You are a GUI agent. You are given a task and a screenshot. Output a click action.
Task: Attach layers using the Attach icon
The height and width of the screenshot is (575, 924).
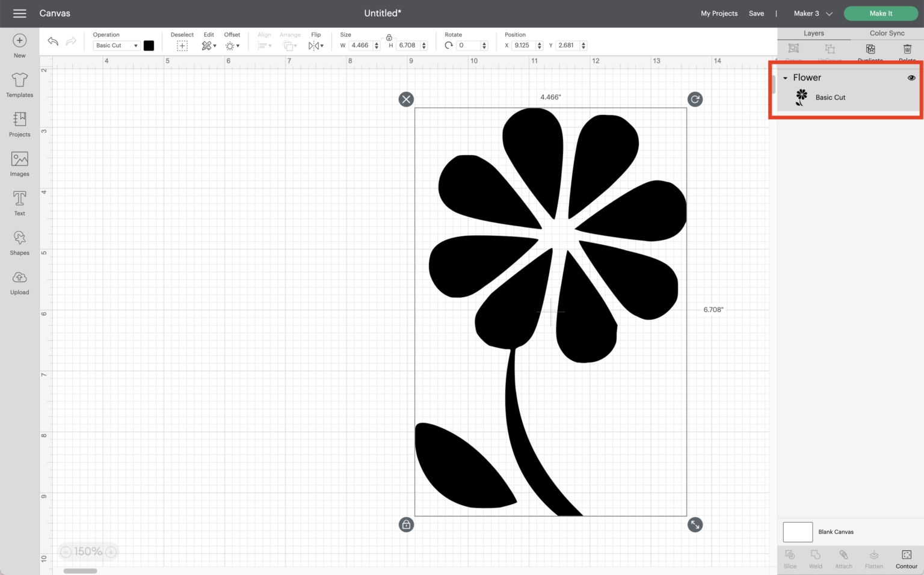pos(843,559)
